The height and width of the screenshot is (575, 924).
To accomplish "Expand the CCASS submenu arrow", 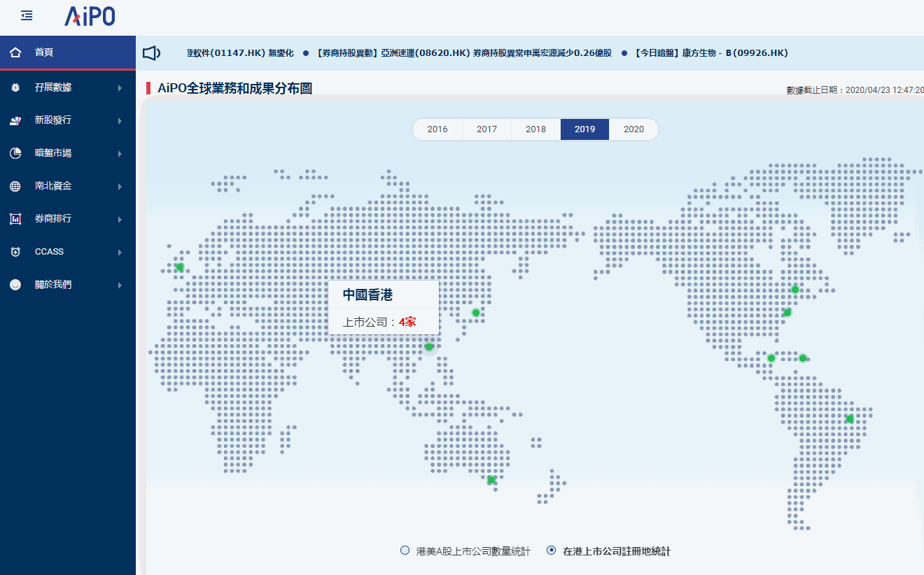I will point(120,253).
